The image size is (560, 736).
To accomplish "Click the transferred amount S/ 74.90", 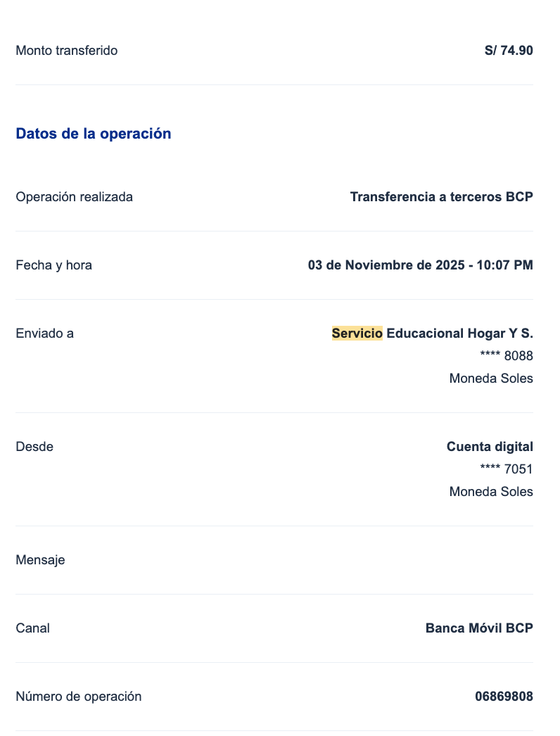I will [x=509, y=51].
